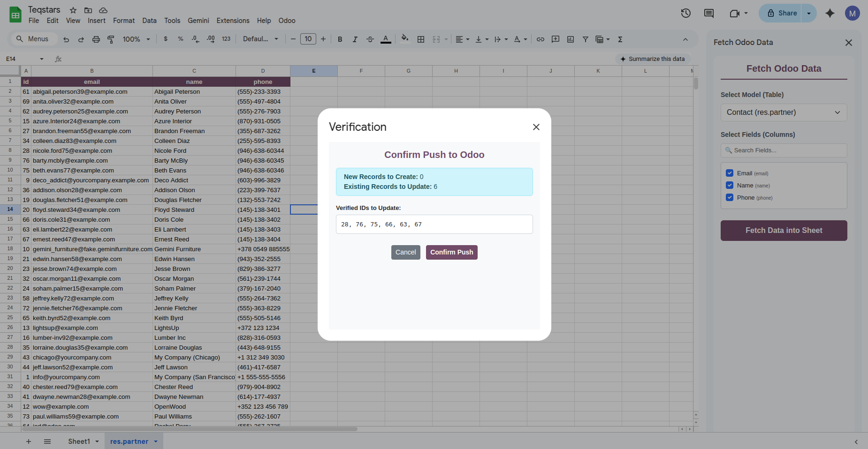Open the borders tool
This screenshot has height=449, width=868.
421,39
